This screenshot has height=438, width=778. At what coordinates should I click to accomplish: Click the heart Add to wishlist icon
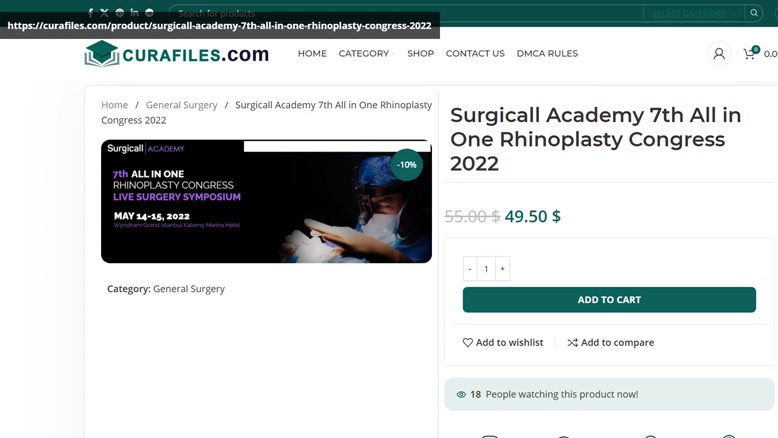point(467,342)
